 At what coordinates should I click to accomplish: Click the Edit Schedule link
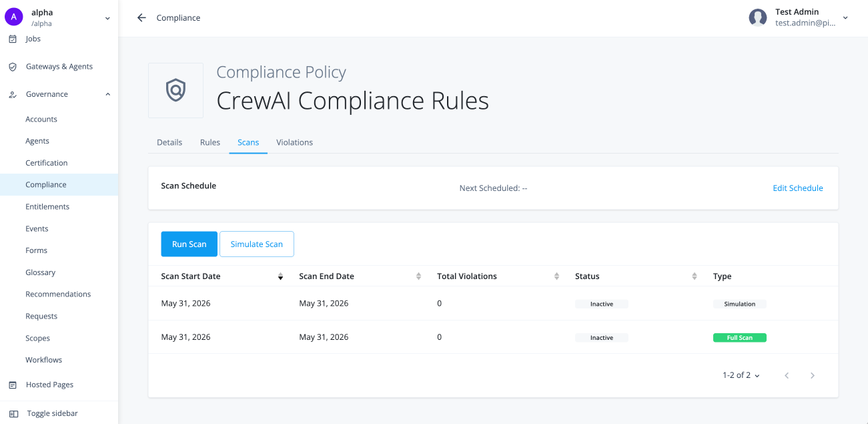point(798,188)
